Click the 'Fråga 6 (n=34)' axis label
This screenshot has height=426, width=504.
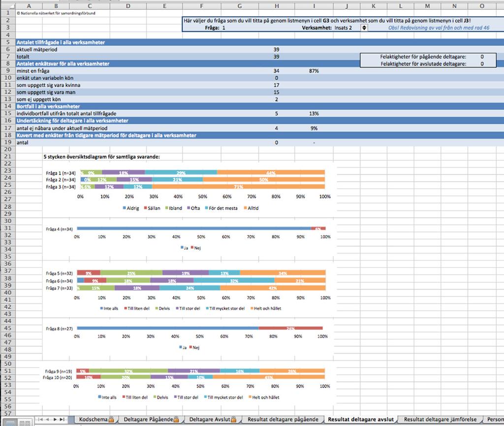tap(59, 281)
